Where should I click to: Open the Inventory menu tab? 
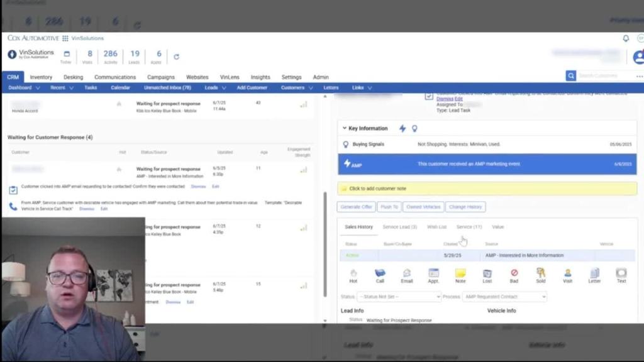point(41,77)
